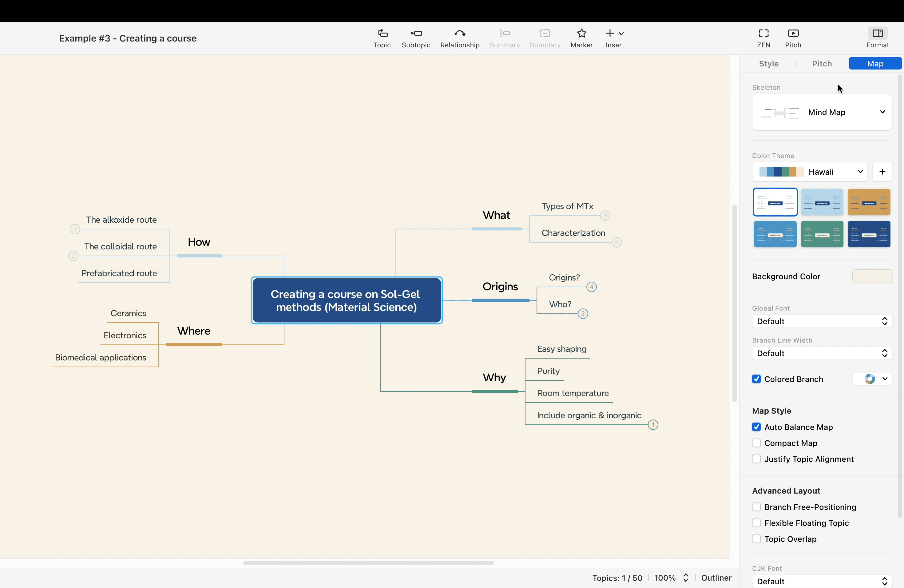Viewport: 904px width, 588px height.
Task: Uncheck the Colored Branch option
Action: click(756, 379)
